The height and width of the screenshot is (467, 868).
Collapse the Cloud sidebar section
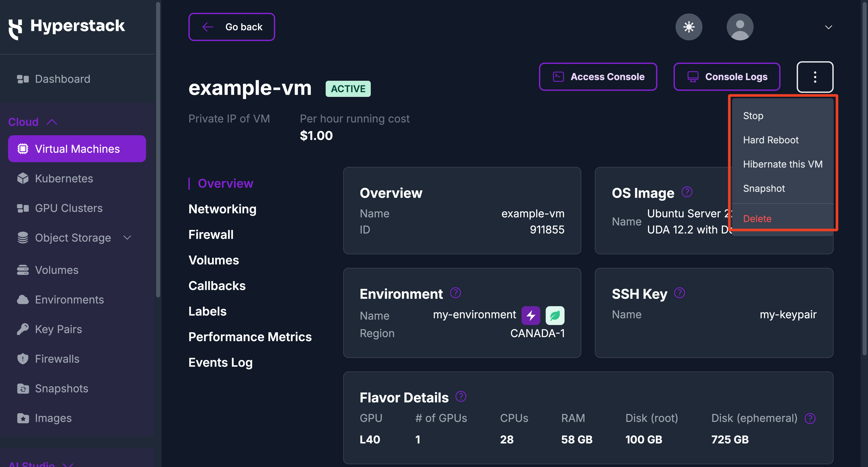(33, 122)
